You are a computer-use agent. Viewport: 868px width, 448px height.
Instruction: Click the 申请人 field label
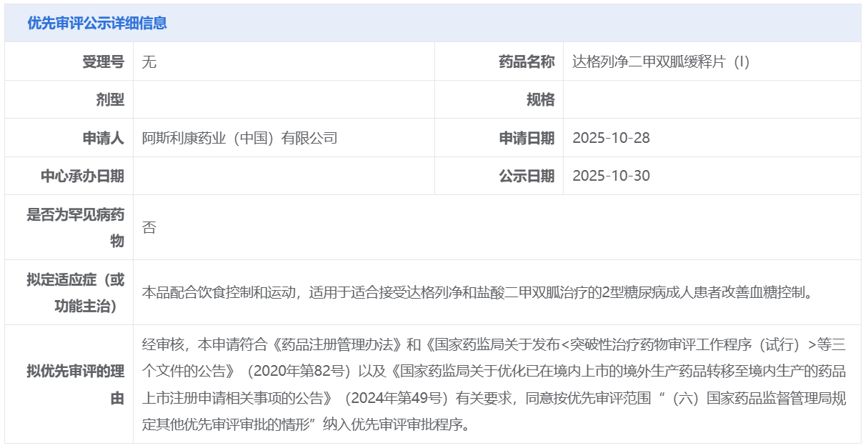click(103, 138)
